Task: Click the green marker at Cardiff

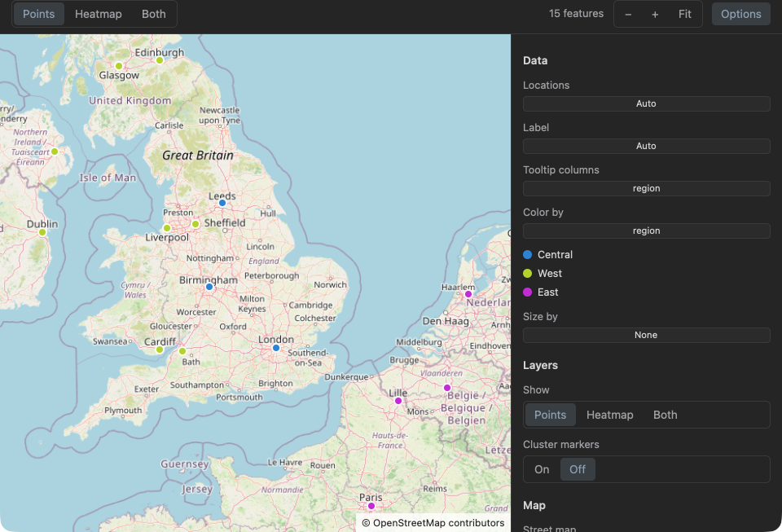Action: [160, 350]
